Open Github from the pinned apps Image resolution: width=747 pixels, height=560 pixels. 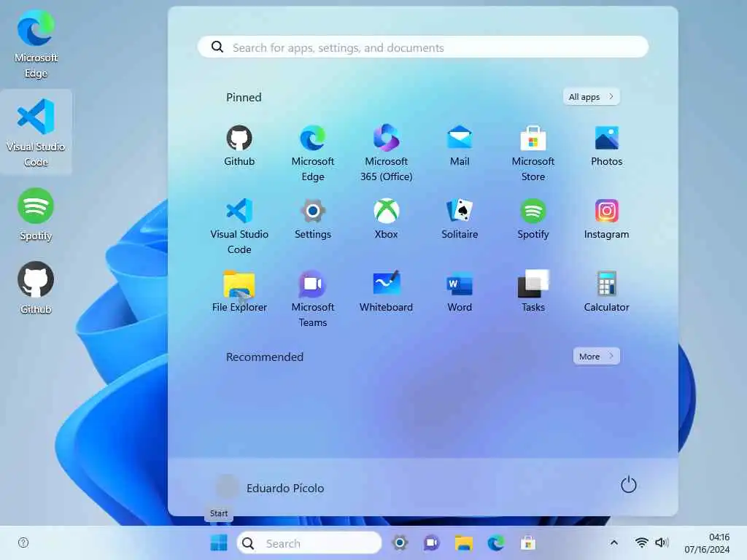pyautogui.click(x=239, y=146)
